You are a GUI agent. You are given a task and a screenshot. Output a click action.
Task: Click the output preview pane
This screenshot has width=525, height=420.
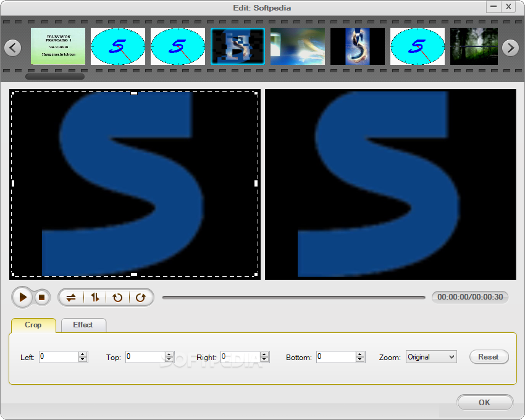pos(390,184)
